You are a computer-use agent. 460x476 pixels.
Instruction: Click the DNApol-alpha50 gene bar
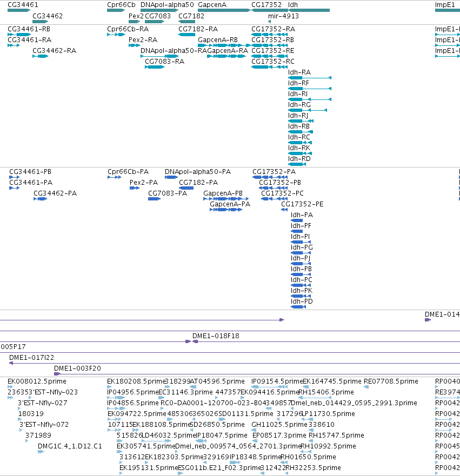(x=159, y=10)
